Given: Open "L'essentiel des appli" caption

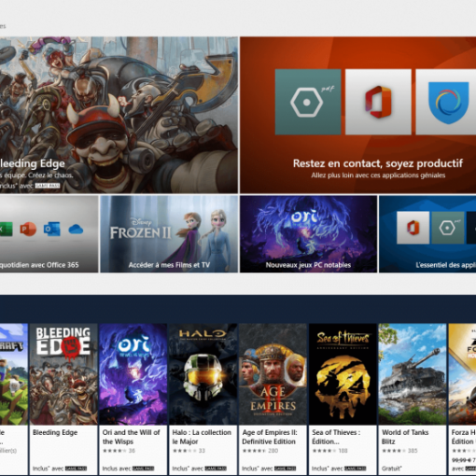Looking at the screenshot, I should [446, 265].
